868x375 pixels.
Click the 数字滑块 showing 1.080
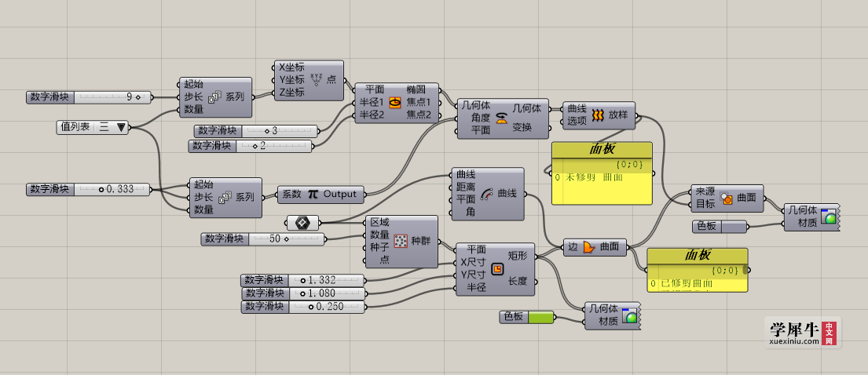302,293
